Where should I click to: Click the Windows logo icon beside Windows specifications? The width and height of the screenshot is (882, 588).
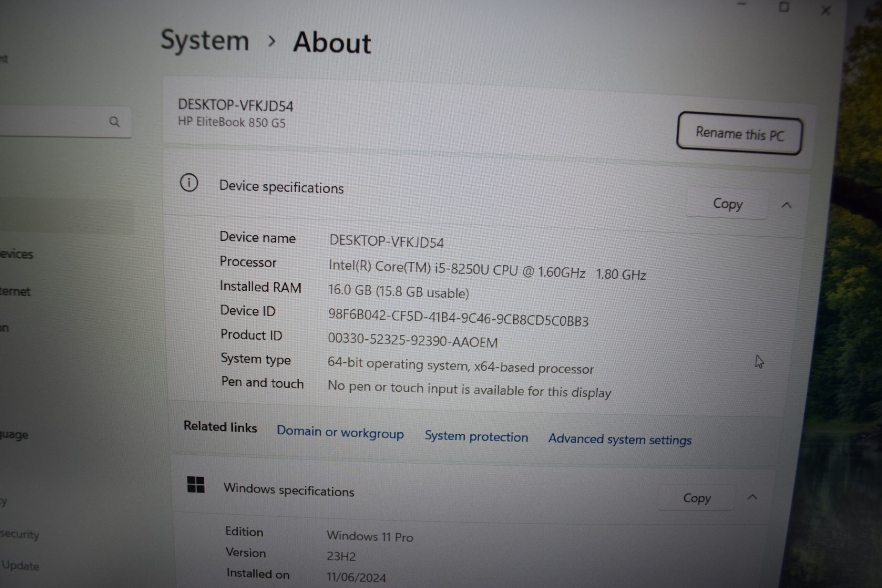click(196, 485)
